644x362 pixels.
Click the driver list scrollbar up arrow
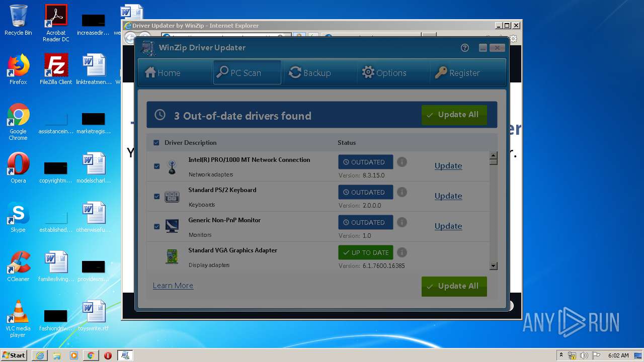tap(494, 155)
